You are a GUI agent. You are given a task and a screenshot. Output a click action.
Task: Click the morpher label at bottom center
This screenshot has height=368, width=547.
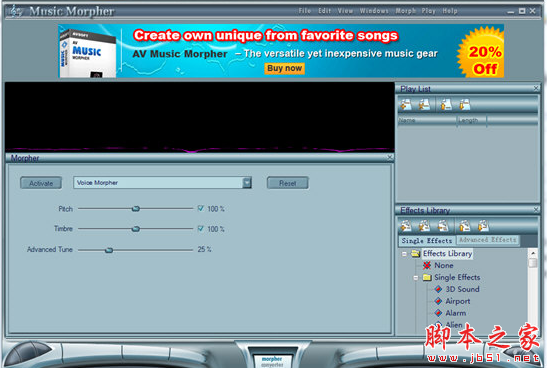pyautogui.click(x=272, y=359)
